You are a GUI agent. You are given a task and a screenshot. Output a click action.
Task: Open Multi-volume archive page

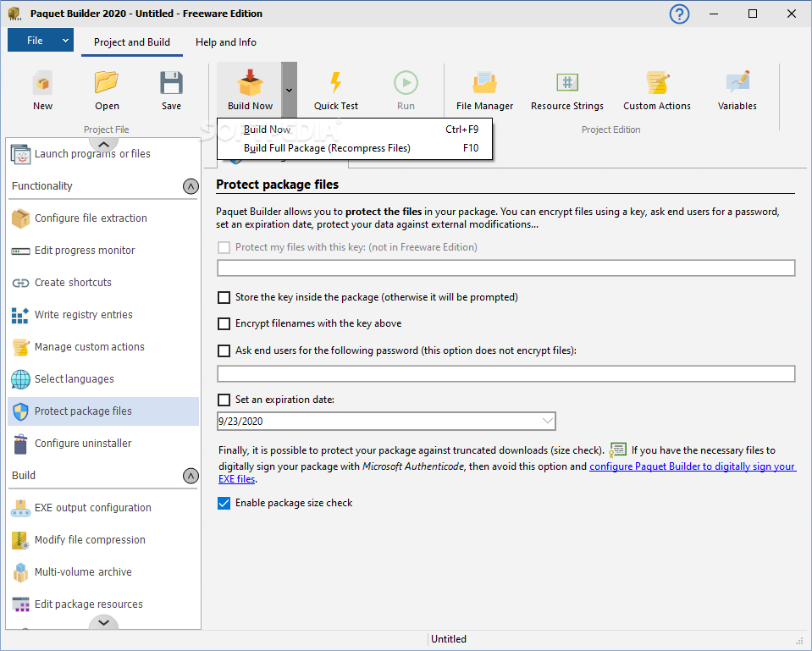(103, 571)
